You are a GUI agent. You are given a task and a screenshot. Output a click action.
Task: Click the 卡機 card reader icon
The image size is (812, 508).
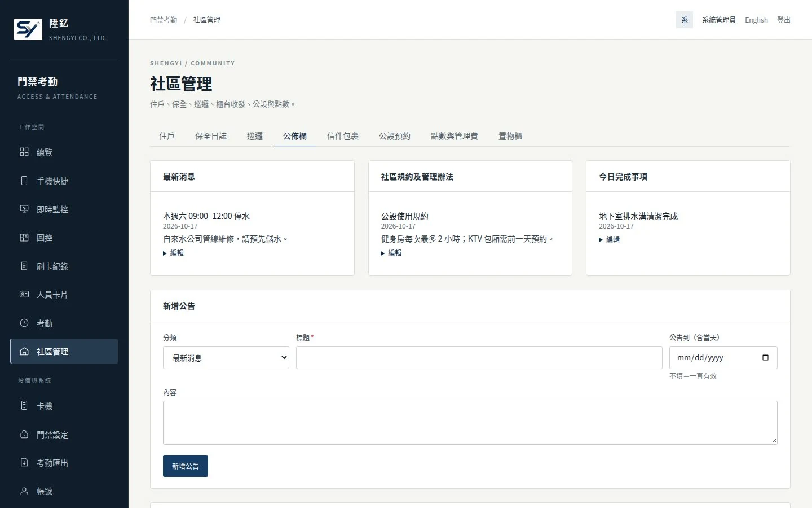coord(24,405)
